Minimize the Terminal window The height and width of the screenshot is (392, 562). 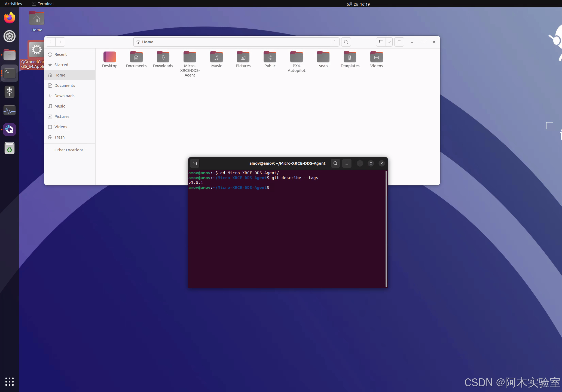[360, 163]
